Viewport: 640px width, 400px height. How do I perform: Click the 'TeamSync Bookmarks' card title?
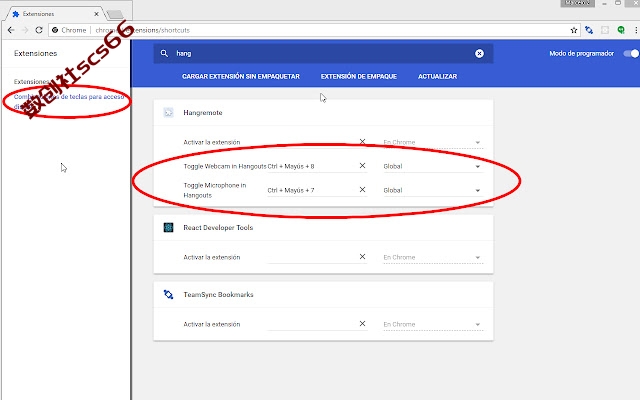218,295
